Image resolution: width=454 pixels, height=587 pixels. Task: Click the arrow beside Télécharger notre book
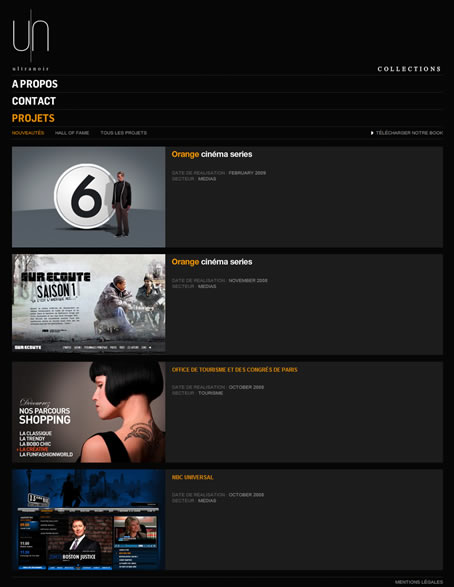372,133
